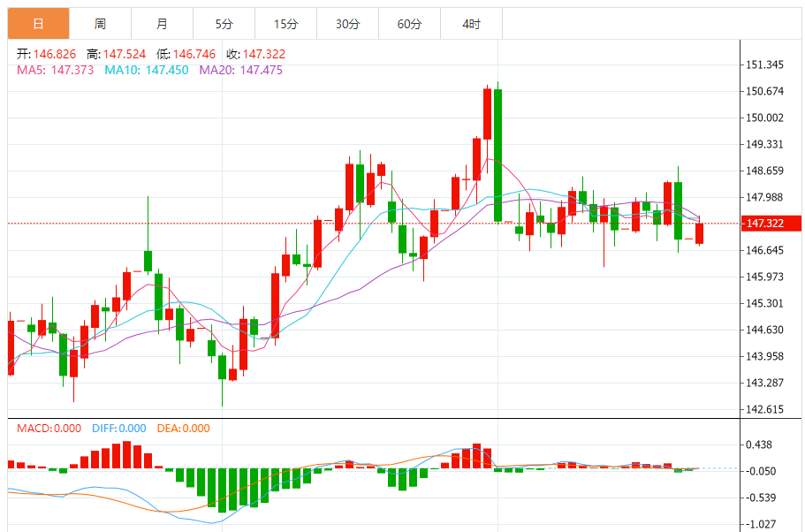805x532 pixels.
Task: Click the -0.050 MACD axis label
Action: tap(761, 471)
